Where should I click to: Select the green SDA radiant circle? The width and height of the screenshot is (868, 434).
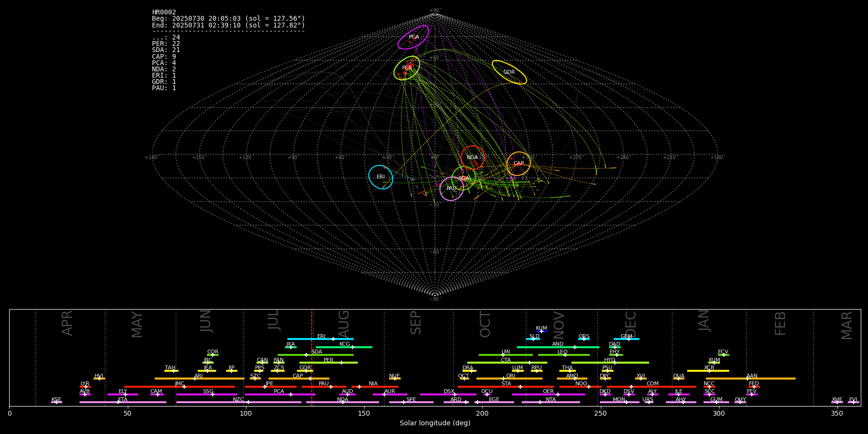click(463, 178)
